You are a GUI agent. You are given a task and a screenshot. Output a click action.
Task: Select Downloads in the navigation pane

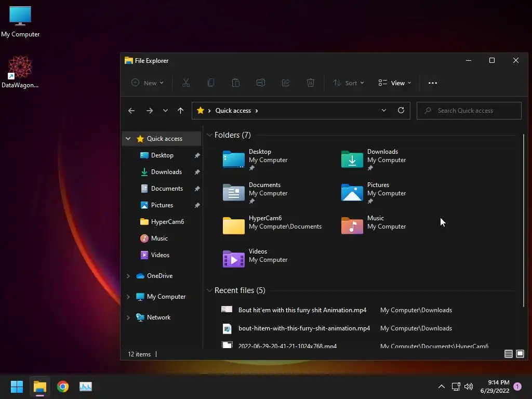click(162, 171)
